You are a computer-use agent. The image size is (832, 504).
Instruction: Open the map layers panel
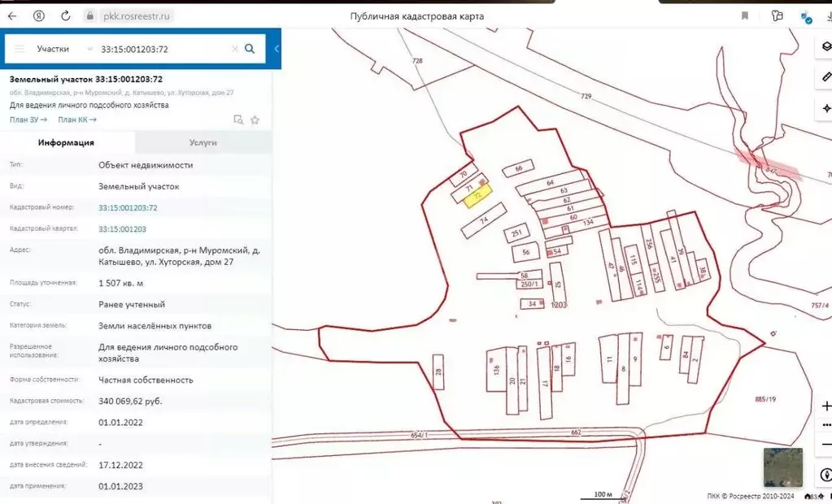(x=826, y=46)
